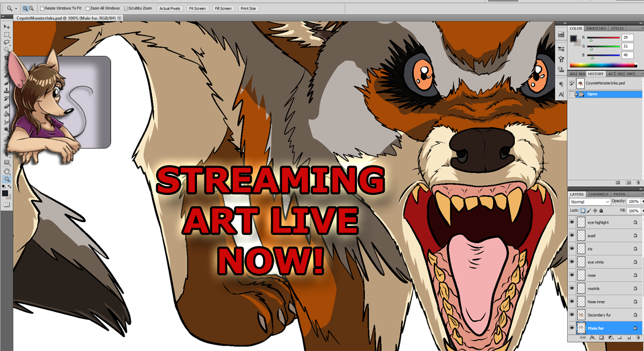Click the Zoom Out magnifier in options bar

coord(31,8)
